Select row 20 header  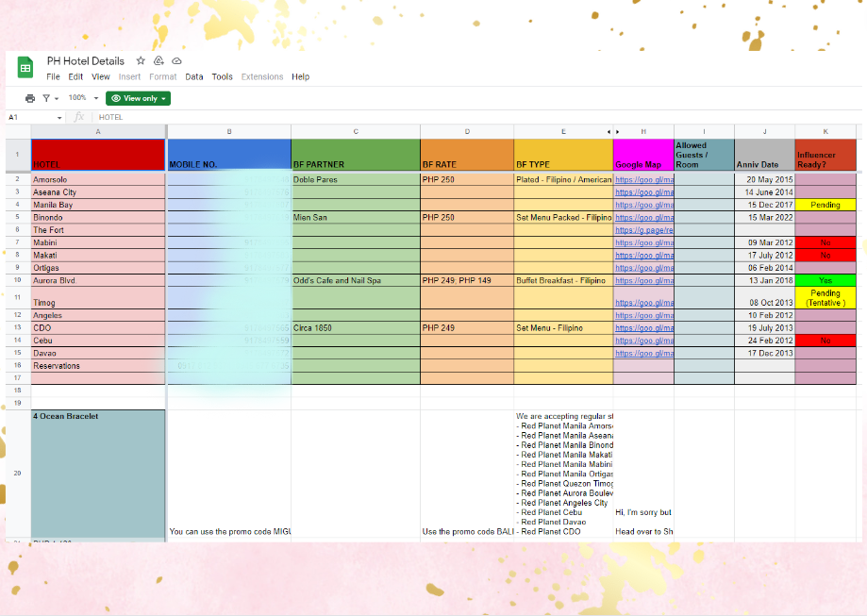point(18,474)
